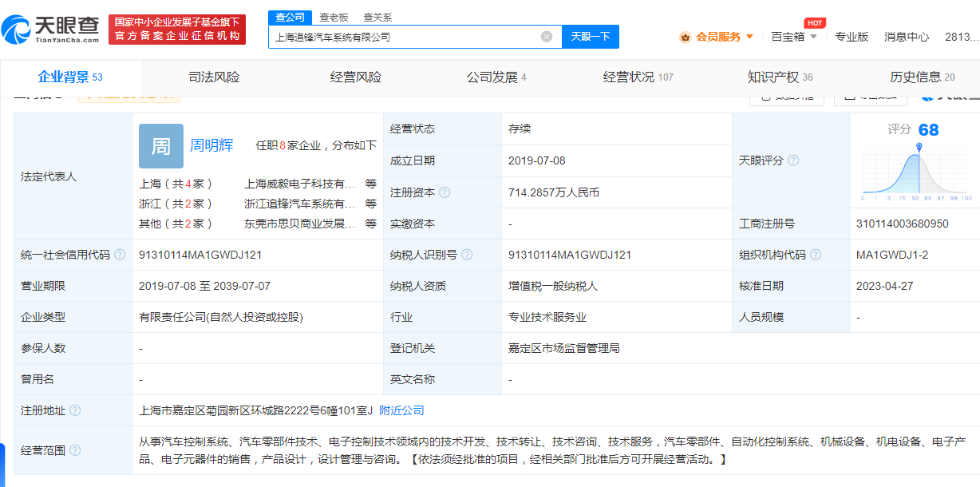Open help icon next to 纳税人识别号
The width and height of the screenshot is (980, 487).
(x=467, y=255)
